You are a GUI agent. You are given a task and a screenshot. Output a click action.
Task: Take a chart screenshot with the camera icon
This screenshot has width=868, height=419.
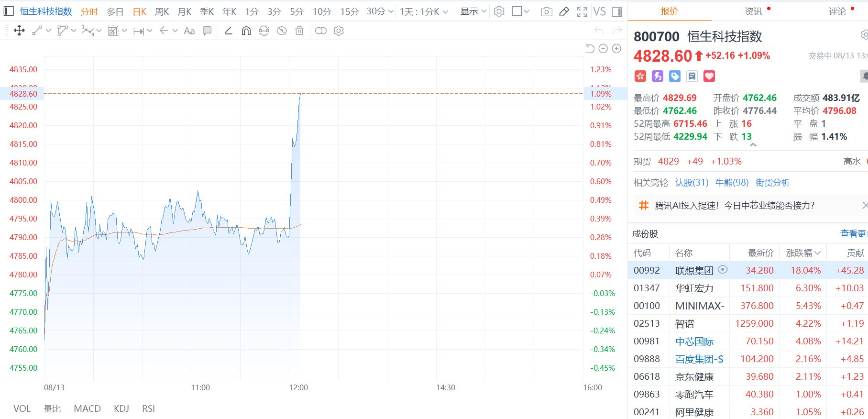(546, 11)
